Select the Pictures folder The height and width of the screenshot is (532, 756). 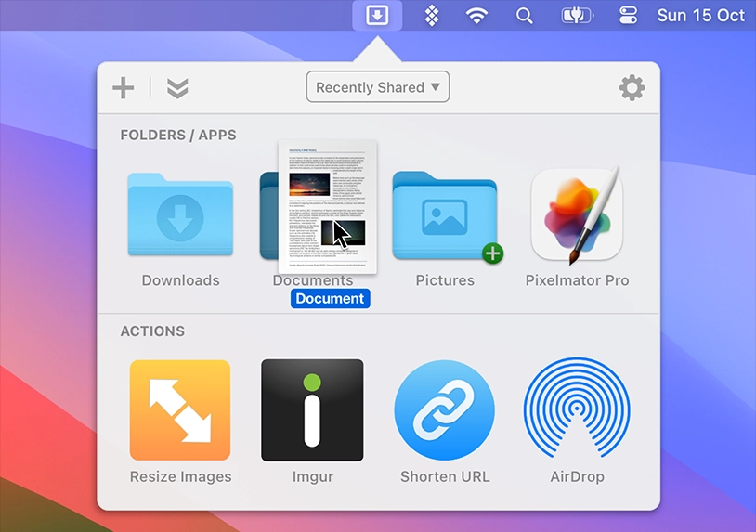pyautogui.click(x=445, y=215)
